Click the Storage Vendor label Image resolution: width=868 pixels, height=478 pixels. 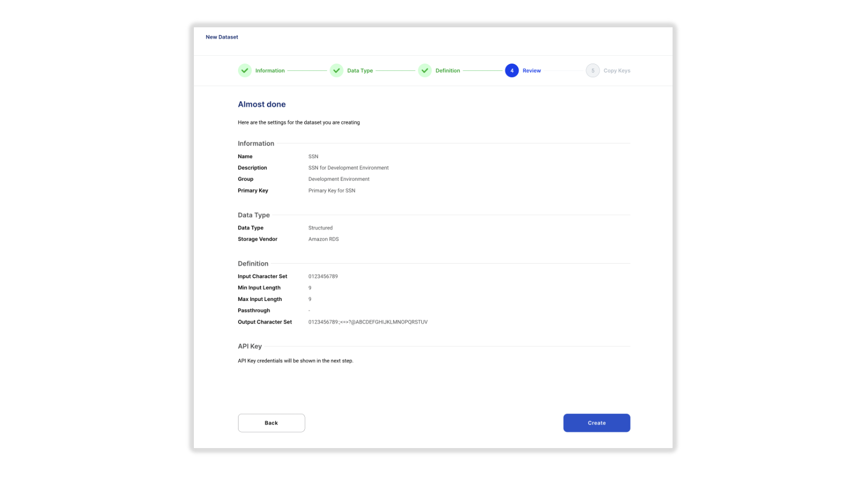pyautogui.click(x=257, y=239)
